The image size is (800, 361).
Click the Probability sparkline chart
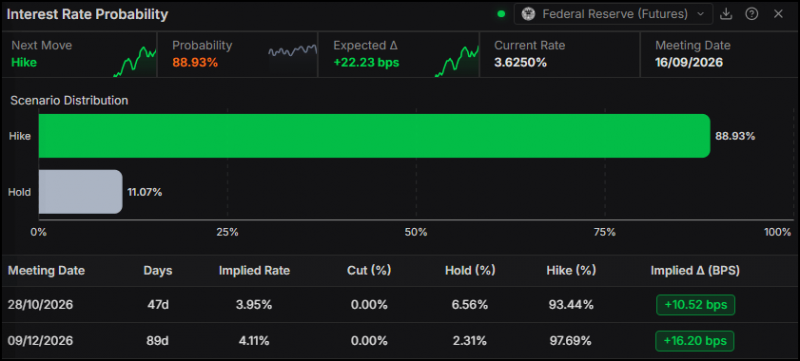(292, 51)
